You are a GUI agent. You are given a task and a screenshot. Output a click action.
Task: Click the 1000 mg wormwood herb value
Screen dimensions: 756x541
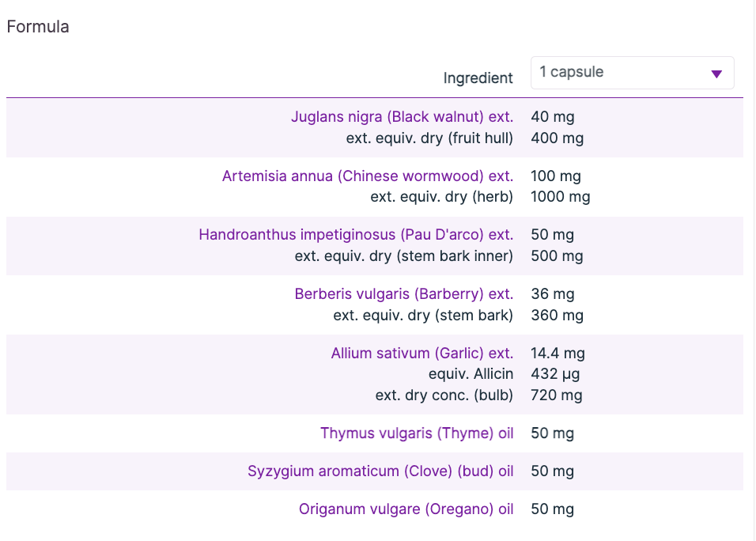pyautogui.click(x=560, y=197)
